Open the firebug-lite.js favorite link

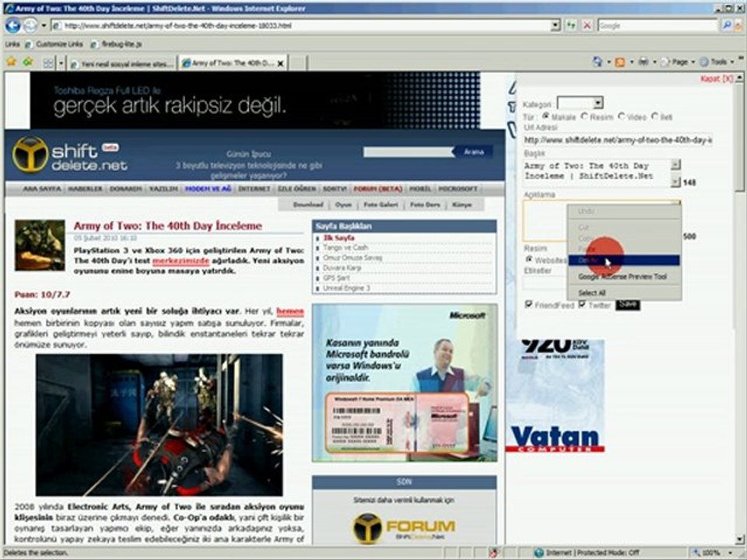tap(116, 44)
